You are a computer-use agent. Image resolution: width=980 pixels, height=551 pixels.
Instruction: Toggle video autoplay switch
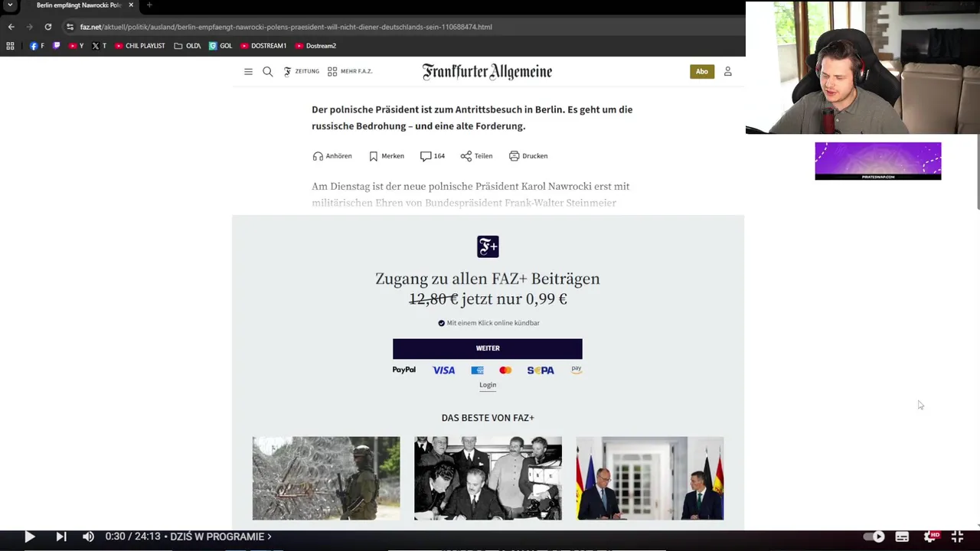coord(875,537)
